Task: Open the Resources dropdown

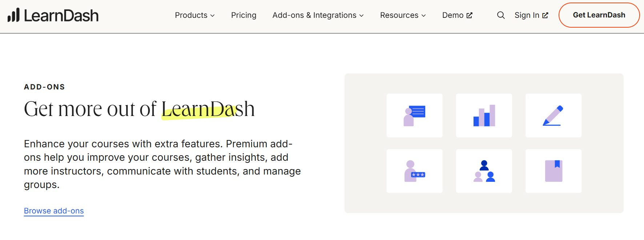Action: tap(403, 15)
